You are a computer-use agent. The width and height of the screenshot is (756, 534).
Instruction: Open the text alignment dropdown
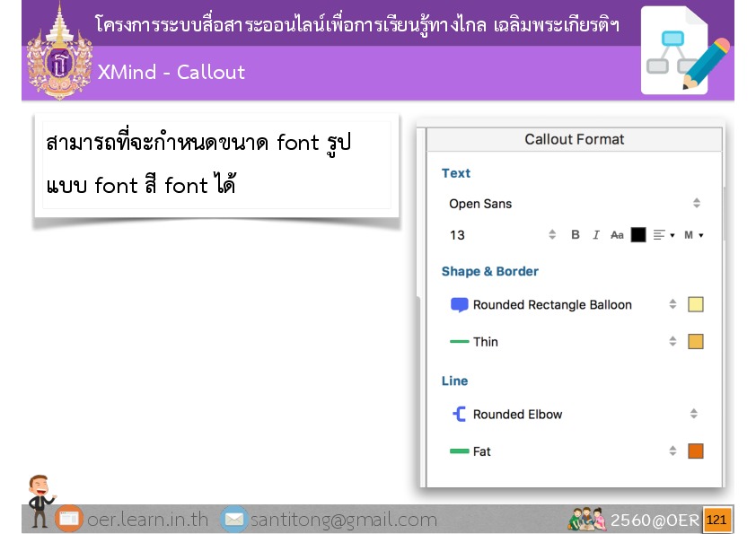click(x=664, y=235)
